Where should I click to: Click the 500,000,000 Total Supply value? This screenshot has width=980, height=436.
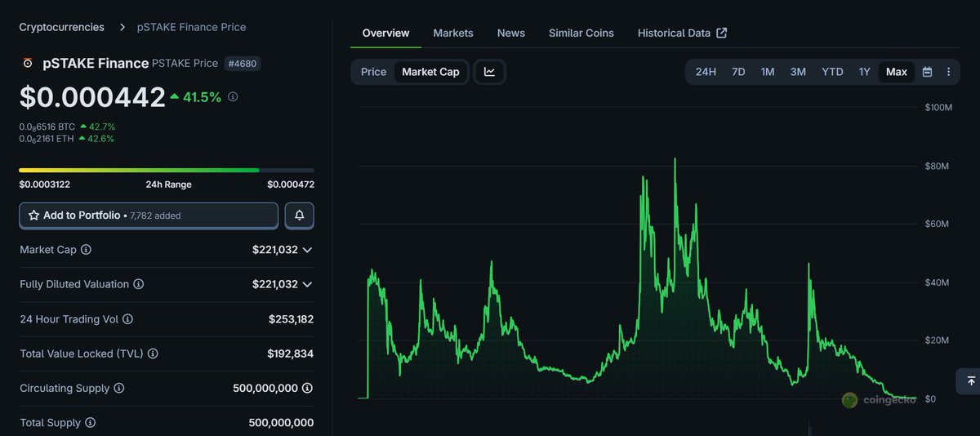[x=281, y=423]
